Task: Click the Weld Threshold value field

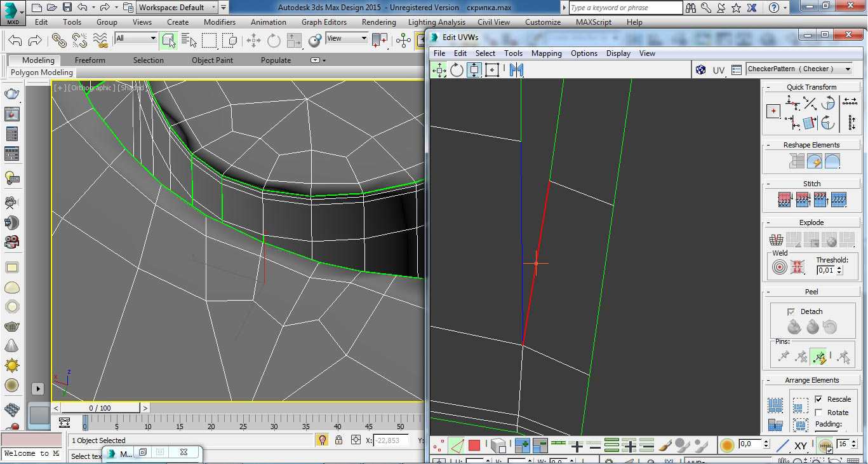Action: pos(825,270)
